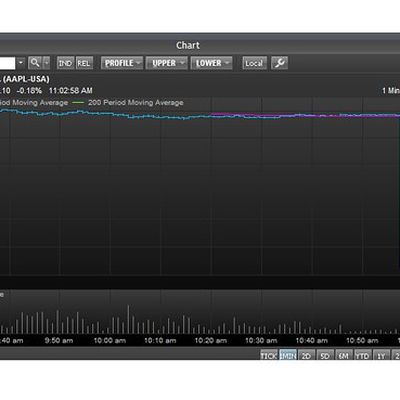Viewport: 400px width, 400px height.
Task: Select the 1MIN interval
Action: (x=288, y=355)
